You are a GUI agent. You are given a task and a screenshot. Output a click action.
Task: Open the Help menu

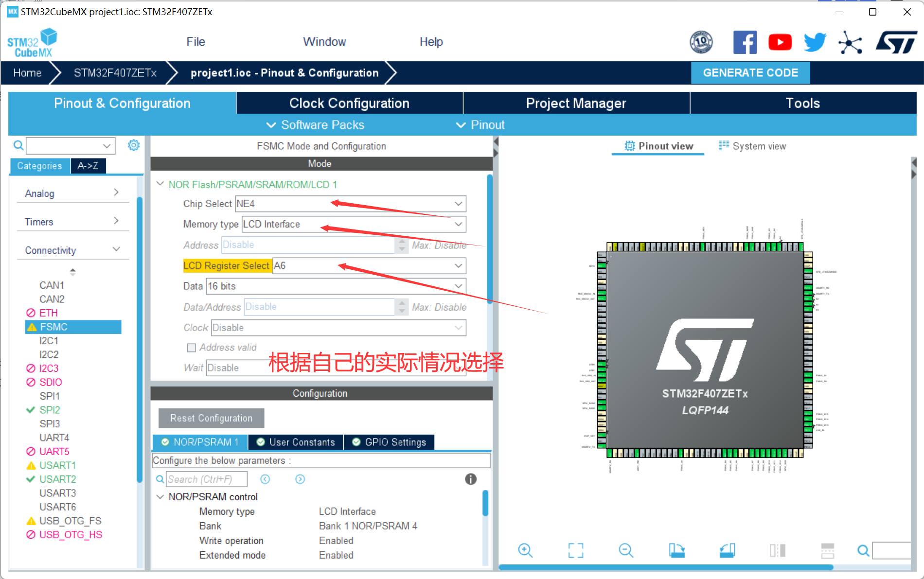[431, 42]
